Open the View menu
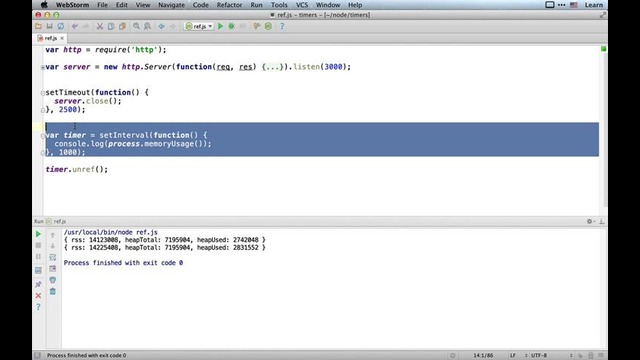 143,5
